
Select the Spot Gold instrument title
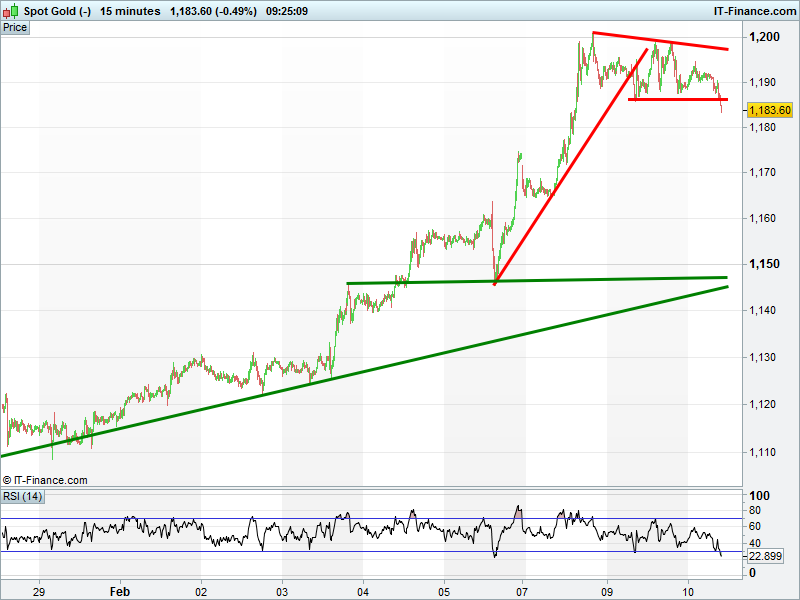(x=57, y=11)
